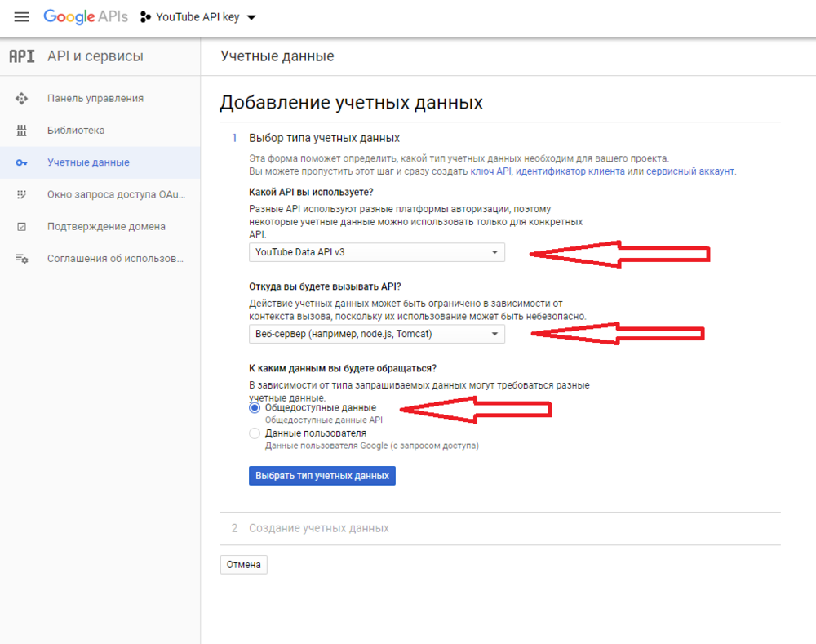Click the Библиотека library icon
This screenshot has height=644, width=816.
tap(22, 131)
